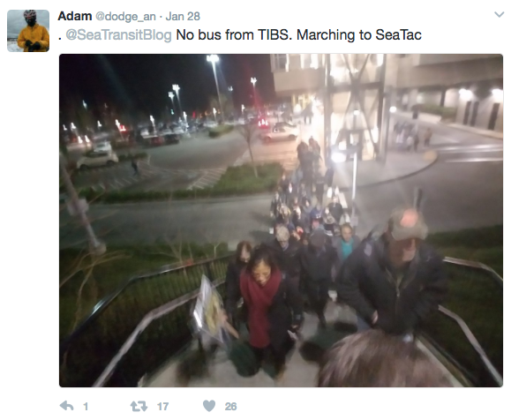Image resolution: width=511 pixels, height=420 pixels.
Task: Expand the tweet options chevron menu
Action: click(x=499, y=14)
